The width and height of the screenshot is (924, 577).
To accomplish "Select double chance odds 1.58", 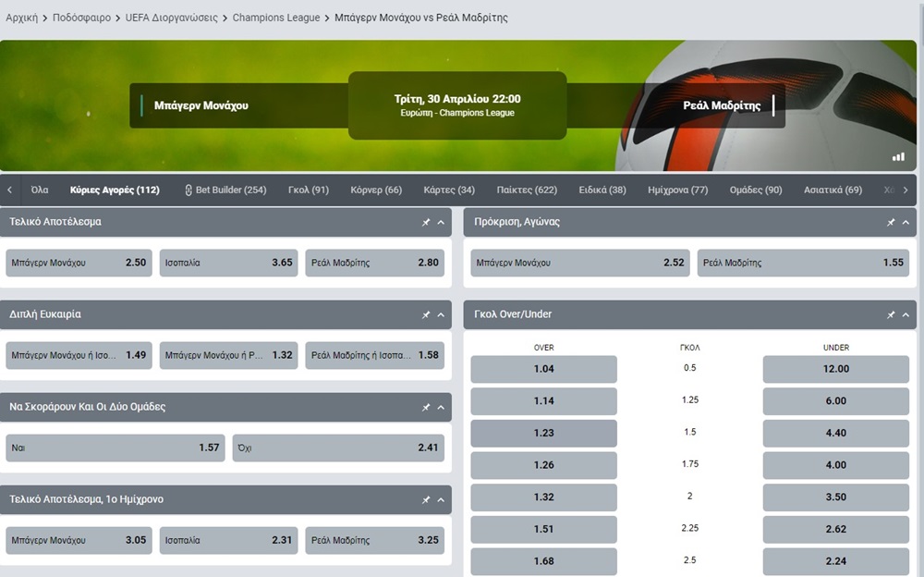I will tap(375, 355).
